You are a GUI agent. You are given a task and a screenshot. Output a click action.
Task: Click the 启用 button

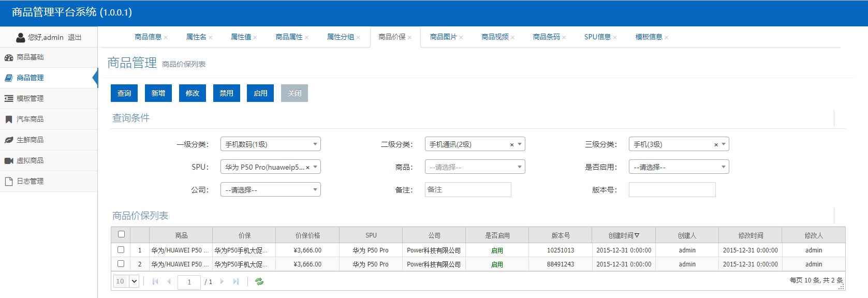pyautogui.click(x=260, y=93)
